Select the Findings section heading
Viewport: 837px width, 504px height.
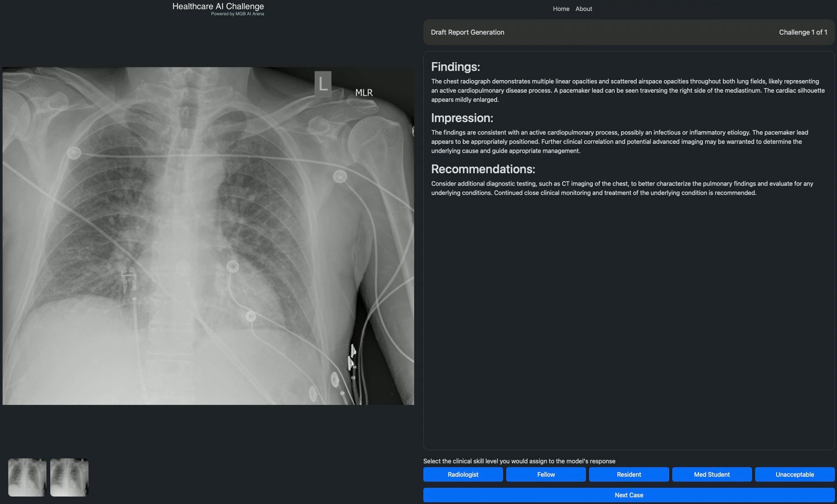click(x=455, y=66)
